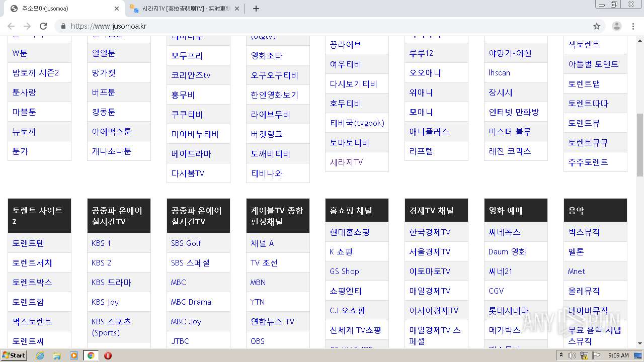Open the 루루12 link
644x362 pixels.
click(421, 53)
